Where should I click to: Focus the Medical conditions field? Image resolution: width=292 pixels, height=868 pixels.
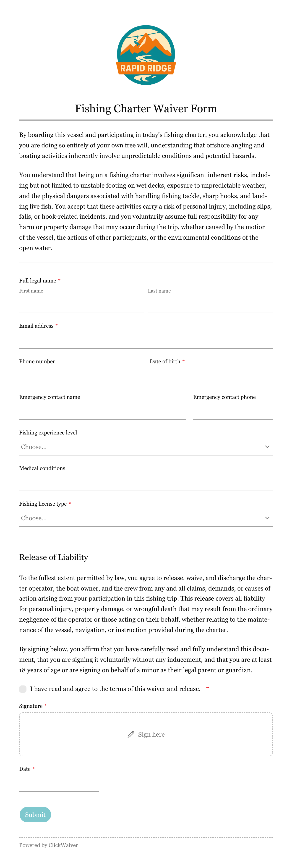(146, 483)
